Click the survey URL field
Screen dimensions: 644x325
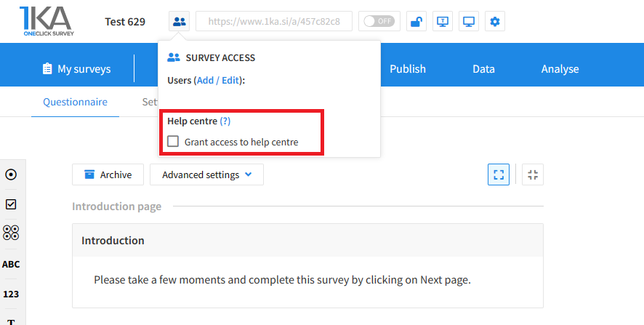pyautogui.click(x=274, y=21)
